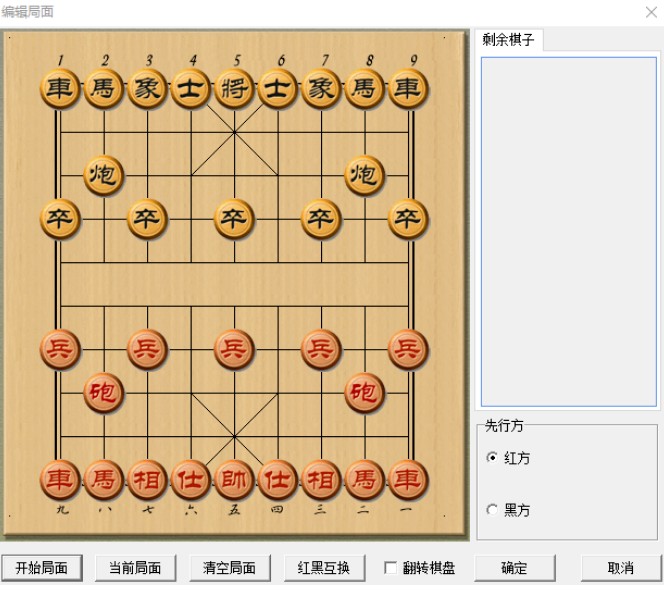Image resolution: width=664 pixels, height=591 pixels.
Task: Switch to the 剩余棋子 tab
Action: pos(508,41)
